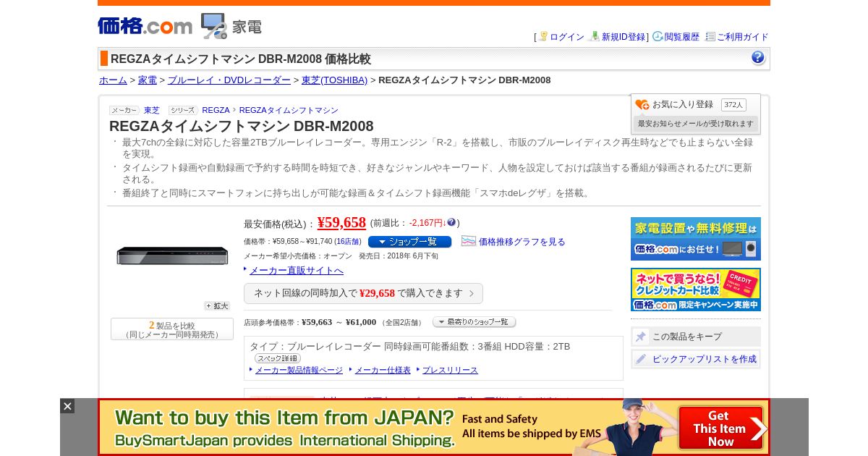Viewport: 868px width, 456px height.
Task: Open 価格推移グラフを見る link
Action: [x=522, y=242]
